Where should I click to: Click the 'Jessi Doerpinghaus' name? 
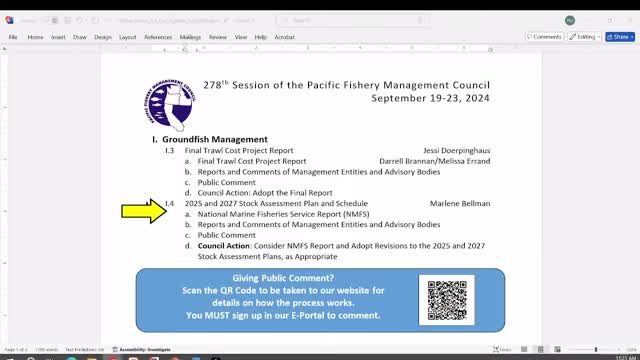tap(456, 151)
